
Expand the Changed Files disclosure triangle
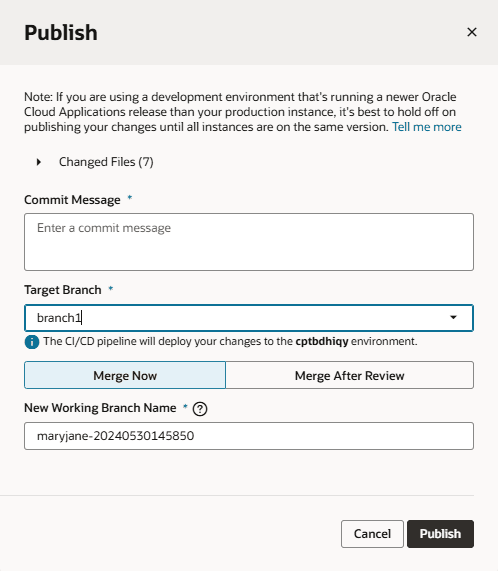(39, 162)
